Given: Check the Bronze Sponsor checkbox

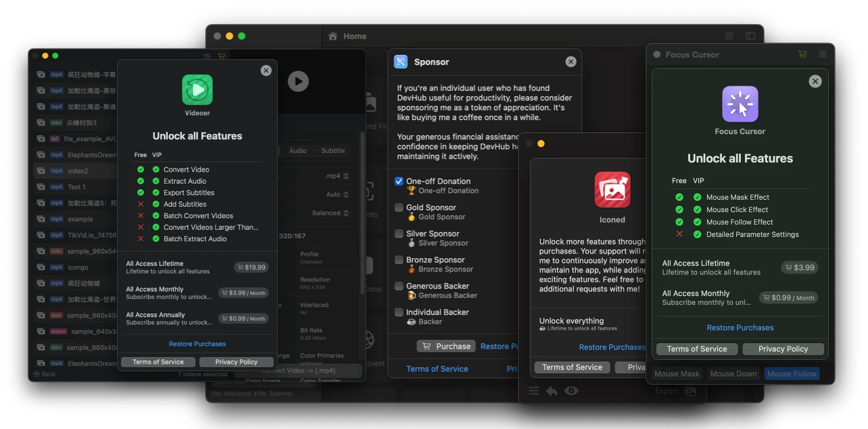Looking at the screenshot, I should point(399,260).
